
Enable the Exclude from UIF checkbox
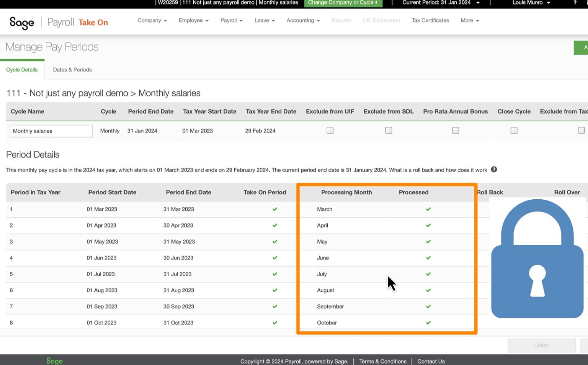click(x=330, y=130)
